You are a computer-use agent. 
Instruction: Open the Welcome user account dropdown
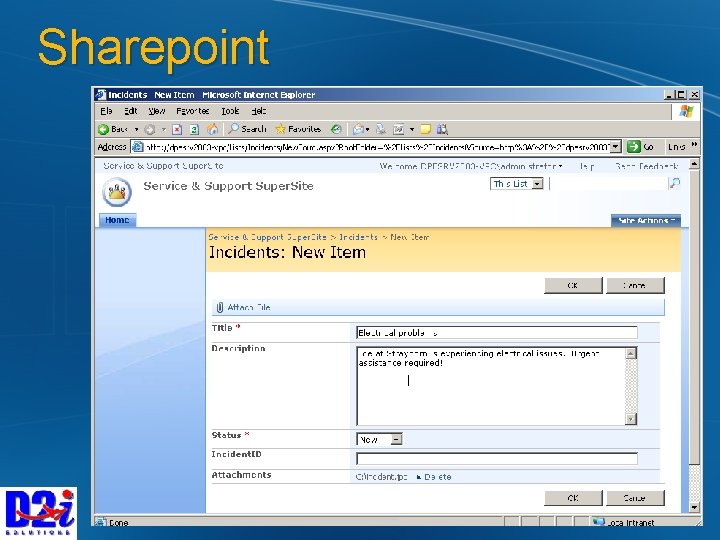(x=471, y=166)
